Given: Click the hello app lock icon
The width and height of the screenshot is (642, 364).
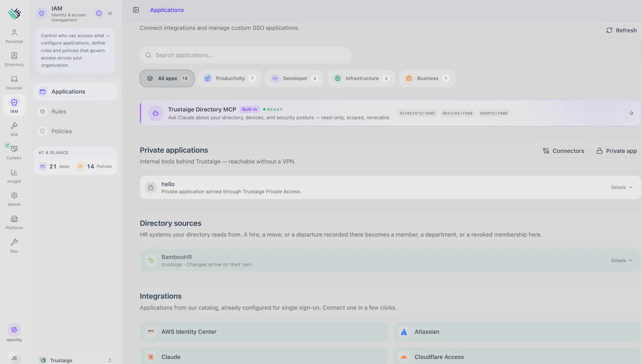Looking at the screenshot, I should click(x=150, y=187).
